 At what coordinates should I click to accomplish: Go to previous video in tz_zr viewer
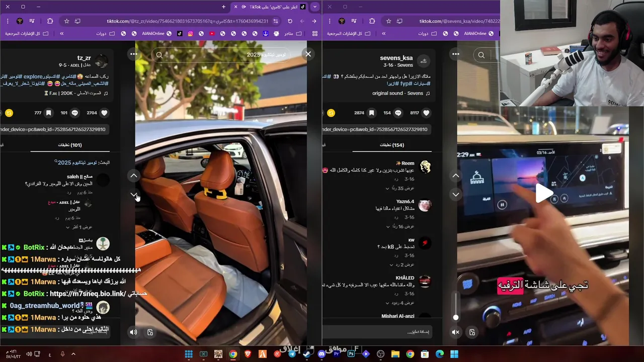click(133, 175)
